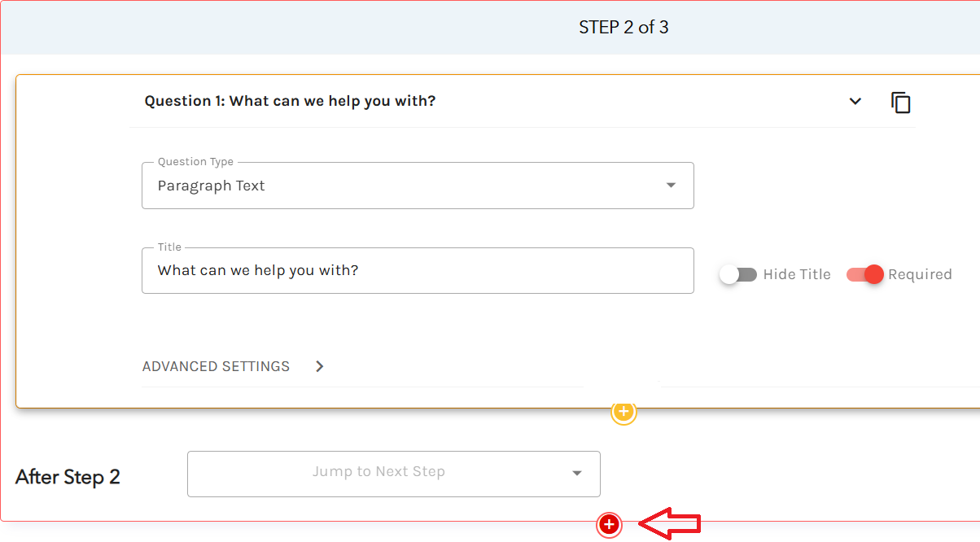Add a new question with the yellow plus icon
The height and width of the screenshot is (542, 980).
(x=623, y=412)
